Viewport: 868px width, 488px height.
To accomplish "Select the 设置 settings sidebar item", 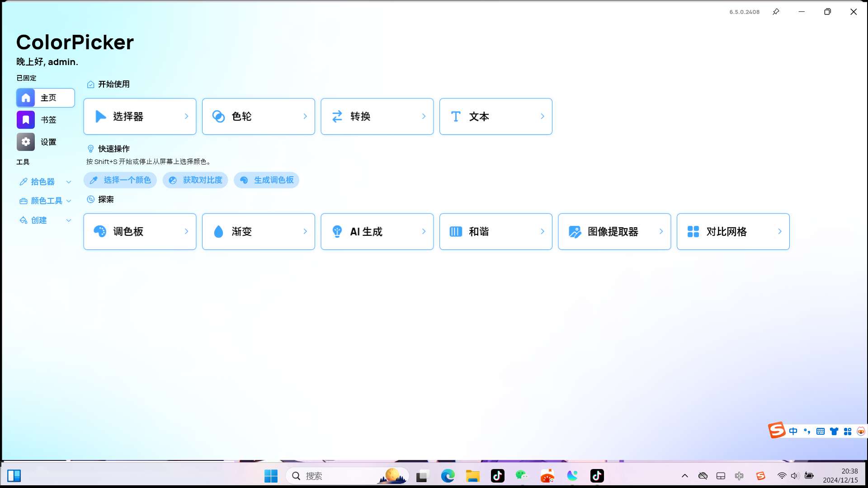I will [45, 142].
